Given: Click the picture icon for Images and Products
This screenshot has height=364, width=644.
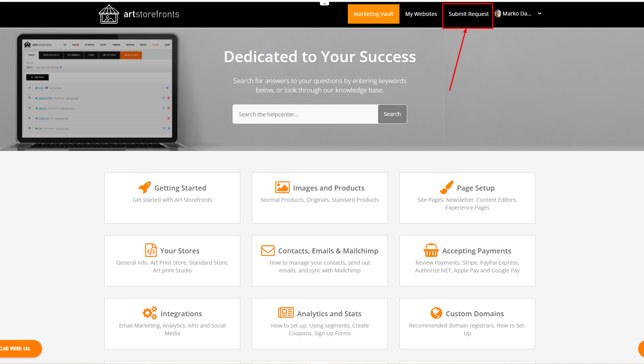Looking at the screenshot, I should coord(282,187).
